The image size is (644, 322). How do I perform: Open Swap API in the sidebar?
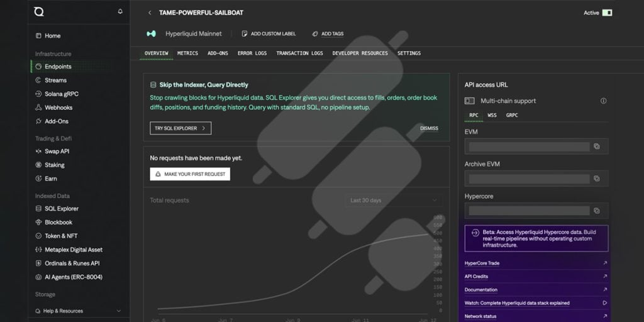[53, 151]
